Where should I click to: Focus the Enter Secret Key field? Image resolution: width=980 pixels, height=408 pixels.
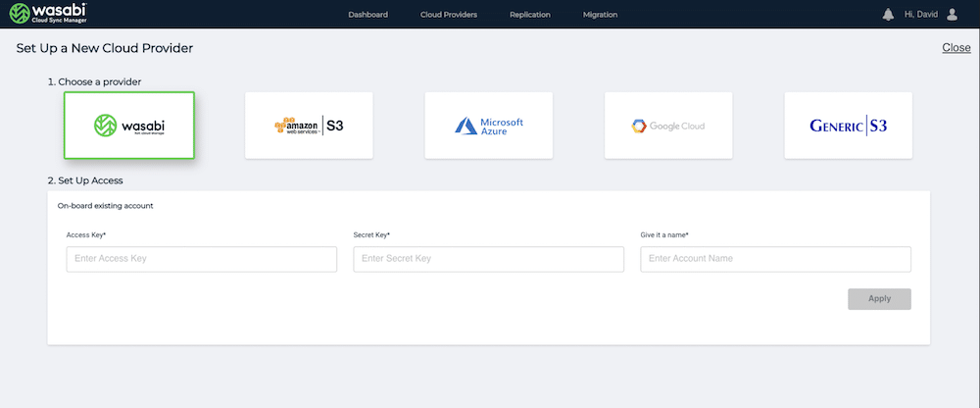coord(489,259)
